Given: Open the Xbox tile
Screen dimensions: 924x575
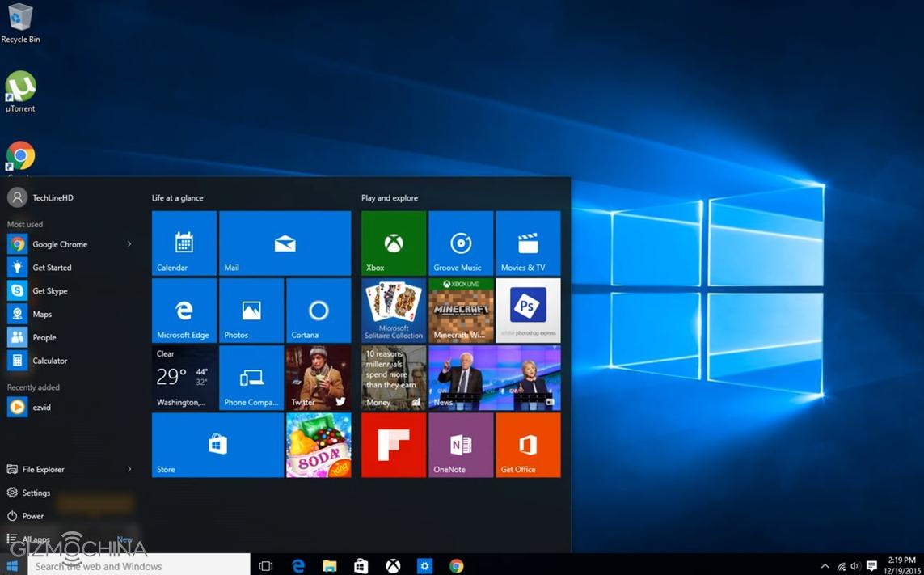Looking at the screenshot, I should pyautogui.click(x=393, y=243).
